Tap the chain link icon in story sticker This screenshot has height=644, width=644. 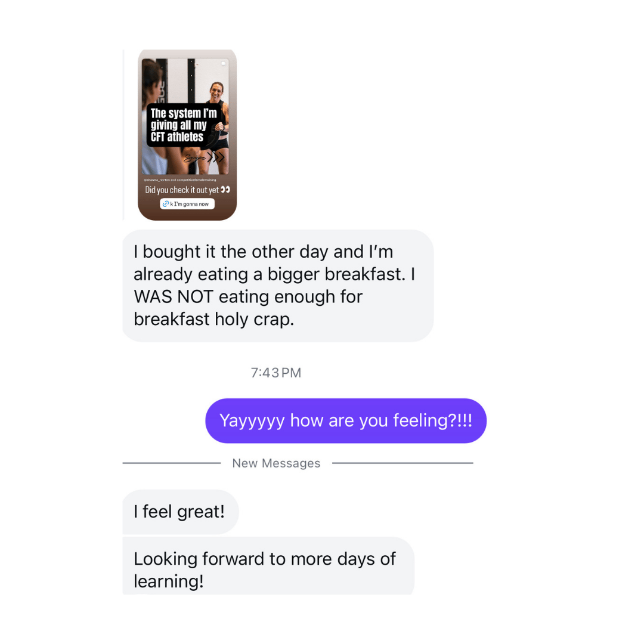click(x=166, y=204)
